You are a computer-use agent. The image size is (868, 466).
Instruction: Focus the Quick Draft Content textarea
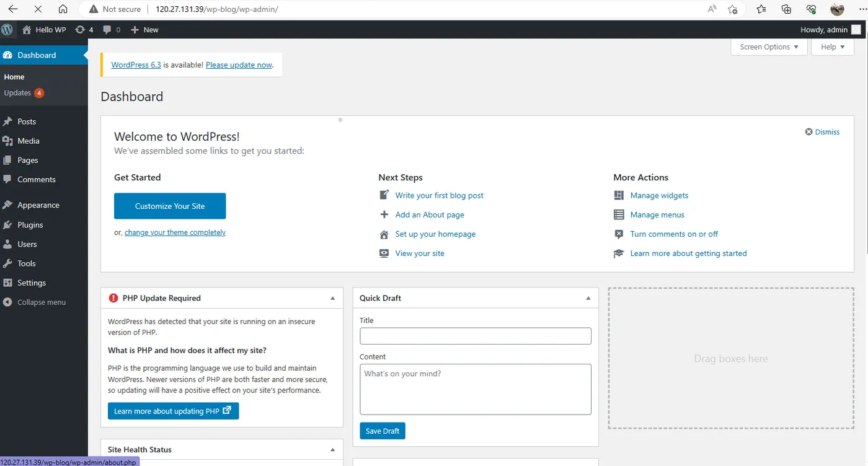(476, 389)
